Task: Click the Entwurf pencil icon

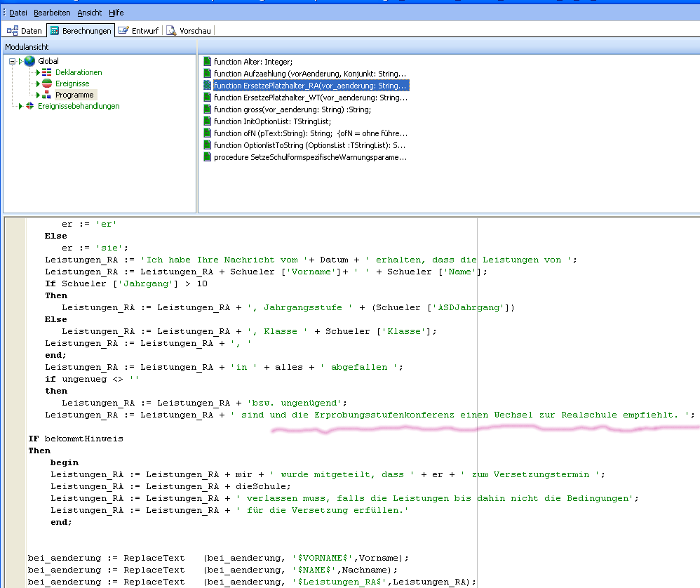Action: tap(123, 30)
